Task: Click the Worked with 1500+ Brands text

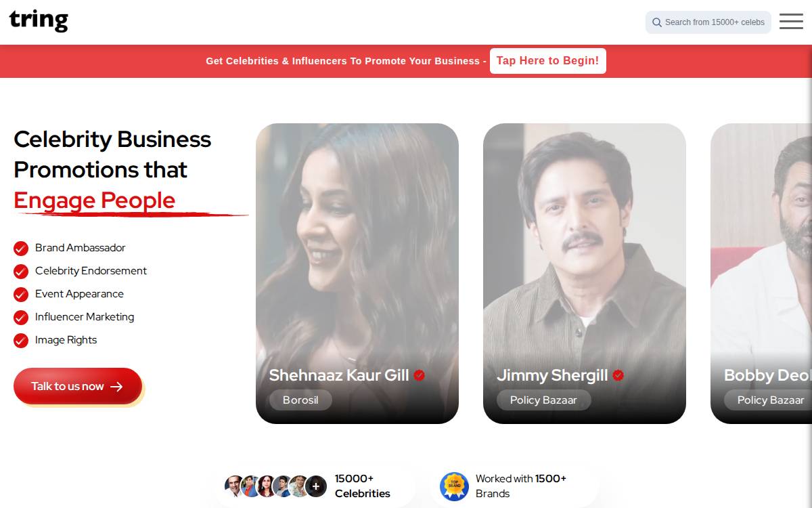Action: (521, 486)
